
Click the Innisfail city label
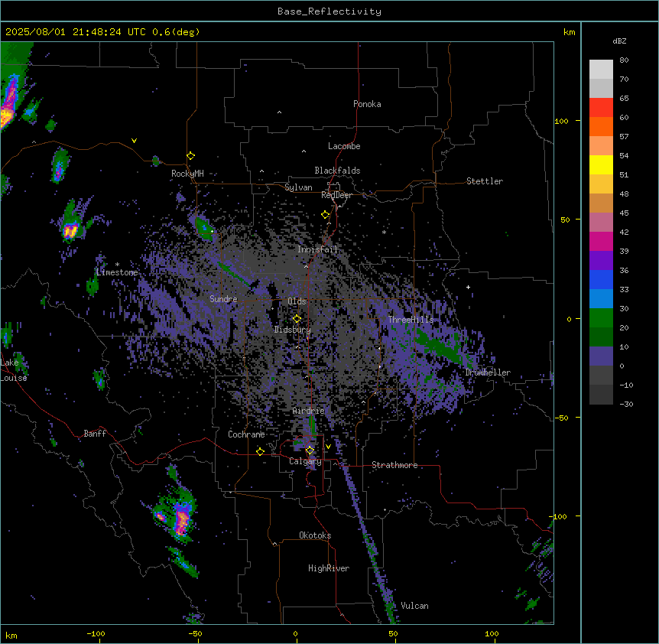tap(317, 249)
